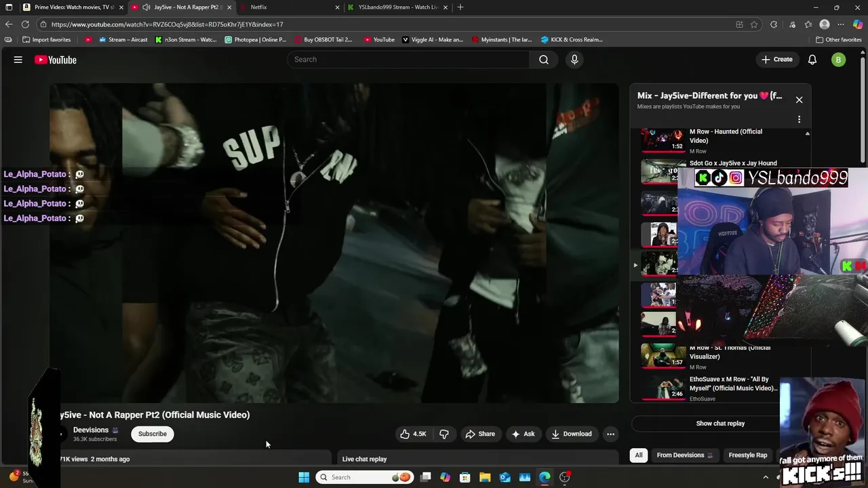Download the video with Download button

pos(572,434)
